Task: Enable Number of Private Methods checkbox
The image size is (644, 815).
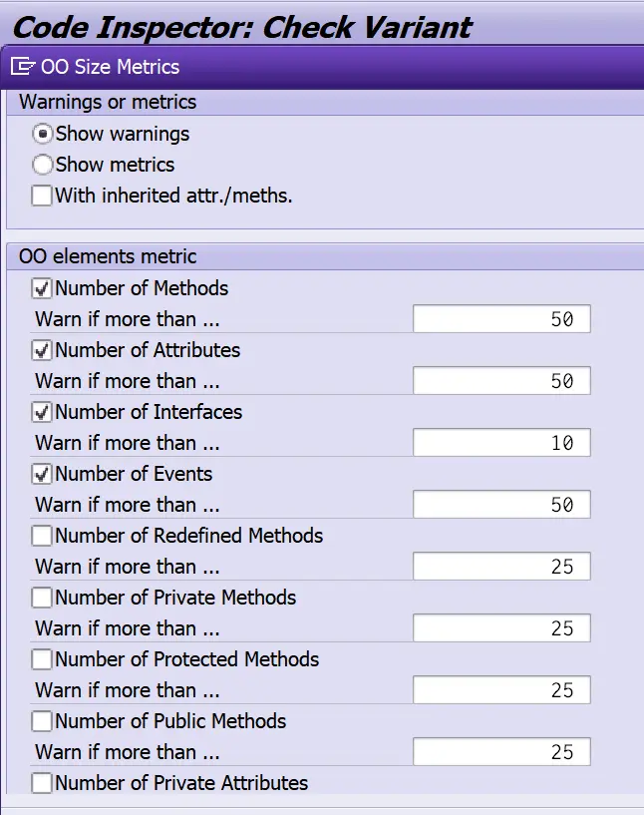Action: (x=42, y=598)
